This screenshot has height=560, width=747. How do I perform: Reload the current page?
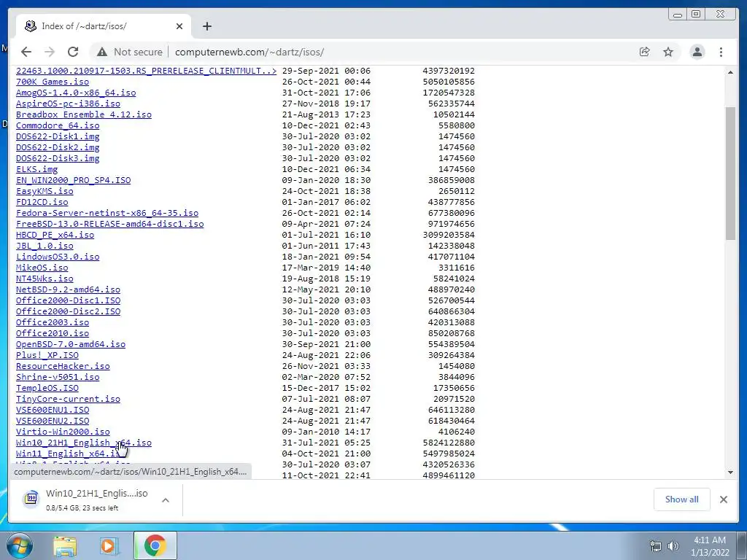click(73, 52)
